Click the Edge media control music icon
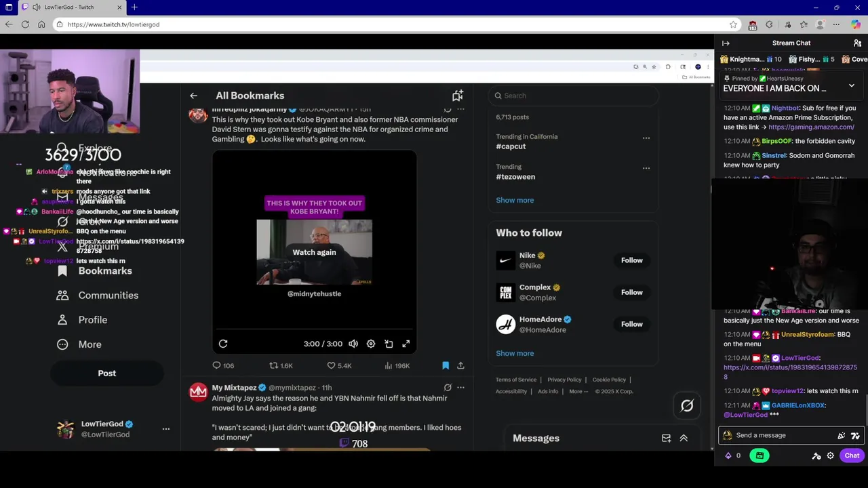Viewport: 868px width, 488px height. pos(787,24)
